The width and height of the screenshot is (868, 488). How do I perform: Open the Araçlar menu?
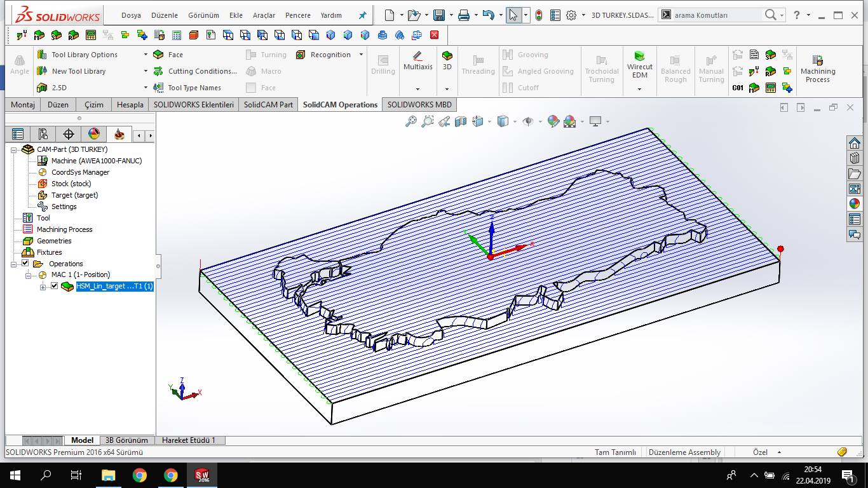point(264,15)
